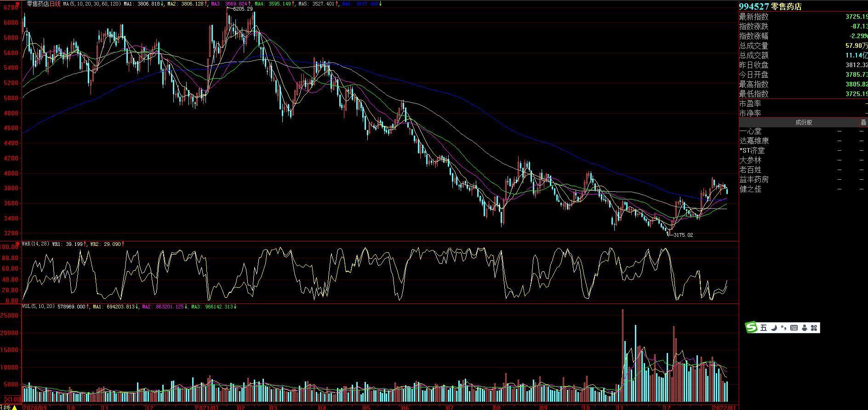Click the red marker icon at chart top-left
Image resolution: width=868 pixels, height=410 pixels.
(x=17, y=4)
